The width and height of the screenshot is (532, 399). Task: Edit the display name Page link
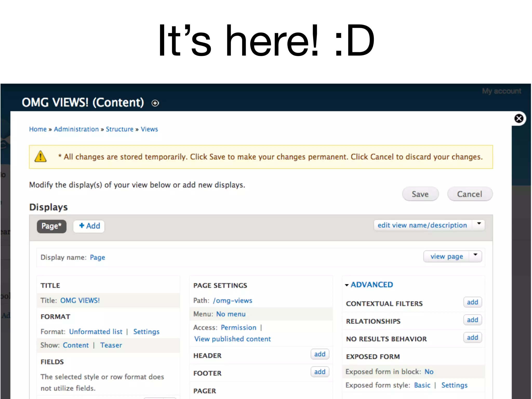tap(97, 257)
